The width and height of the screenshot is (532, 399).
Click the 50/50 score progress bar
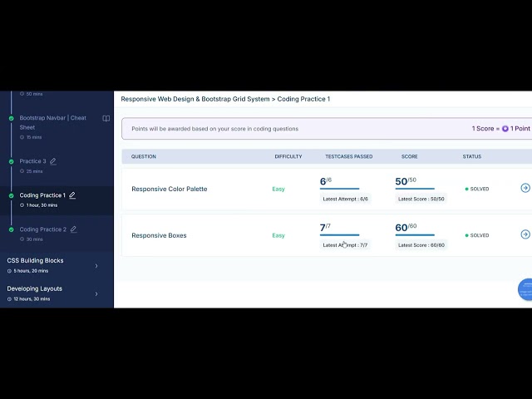[x=415, y=189]
